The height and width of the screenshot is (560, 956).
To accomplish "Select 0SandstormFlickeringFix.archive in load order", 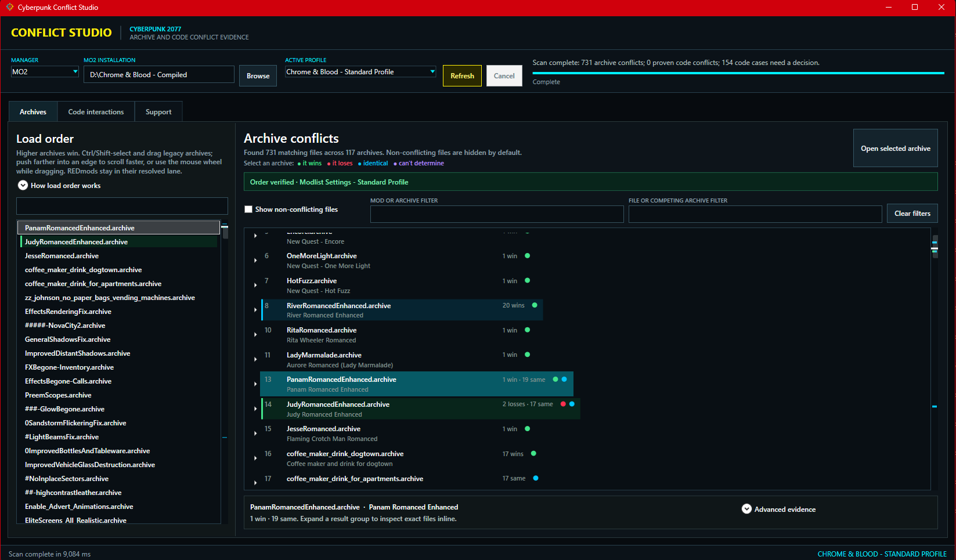I will click(x=119, y=422).
